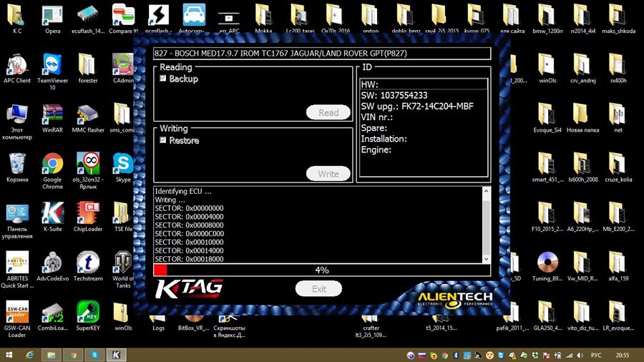The width and height of the screenshot is (644, 362).
Task: Open TeamViewer 10 desktop icon
Action: coord(52,72)
